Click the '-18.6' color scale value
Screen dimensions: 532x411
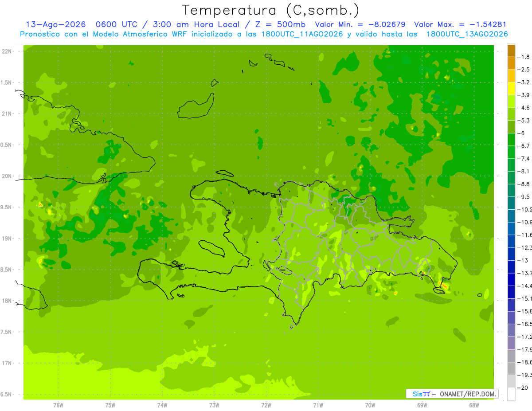pyautogui.click(x=525, y=362)
